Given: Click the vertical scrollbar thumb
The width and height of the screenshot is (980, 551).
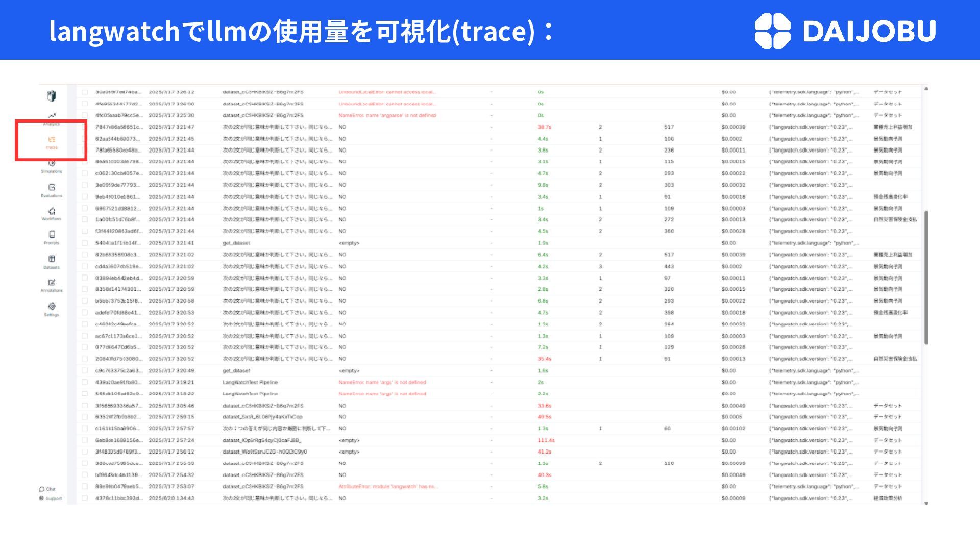Looking at the screenshot, I should tap(926, 277).
